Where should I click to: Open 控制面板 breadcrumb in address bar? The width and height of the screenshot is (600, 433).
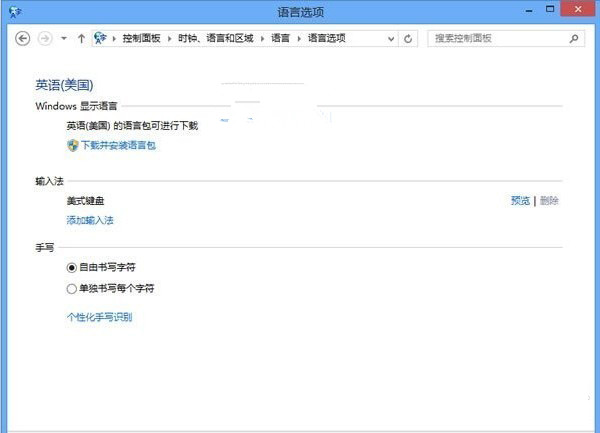(x=141, y=38)
